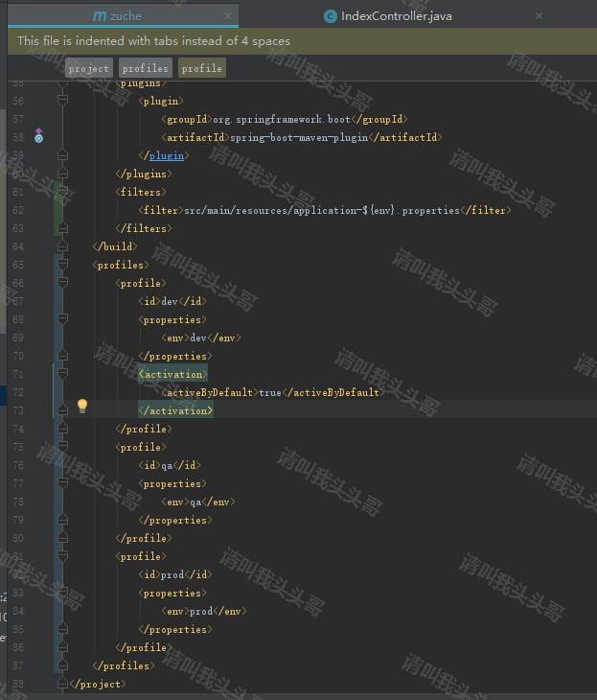This screenshot has width=597, height=700.
Task: Click the src/main/resources filter path text
Action: tap(322, 210)
